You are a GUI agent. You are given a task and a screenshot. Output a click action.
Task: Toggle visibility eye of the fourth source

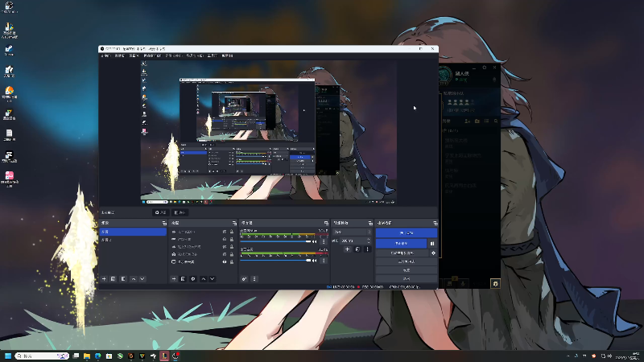[225, 254]
